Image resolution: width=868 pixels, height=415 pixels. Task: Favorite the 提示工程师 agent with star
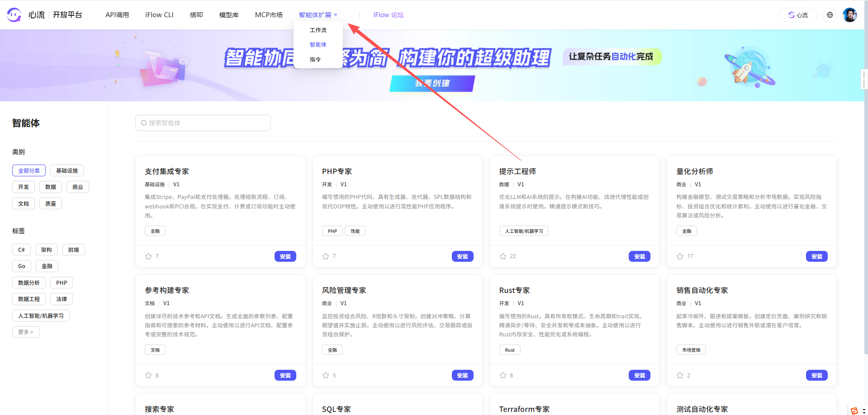pos(503,256)
